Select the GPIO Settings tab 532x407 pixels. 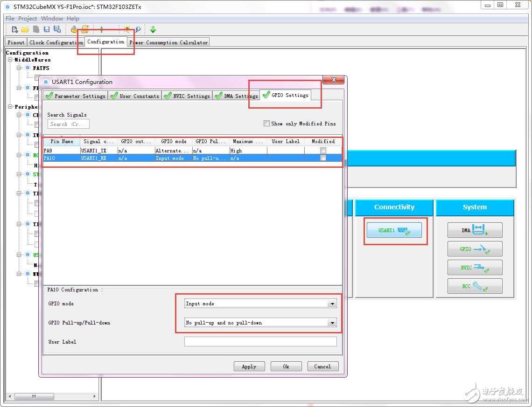coord(286,95)
